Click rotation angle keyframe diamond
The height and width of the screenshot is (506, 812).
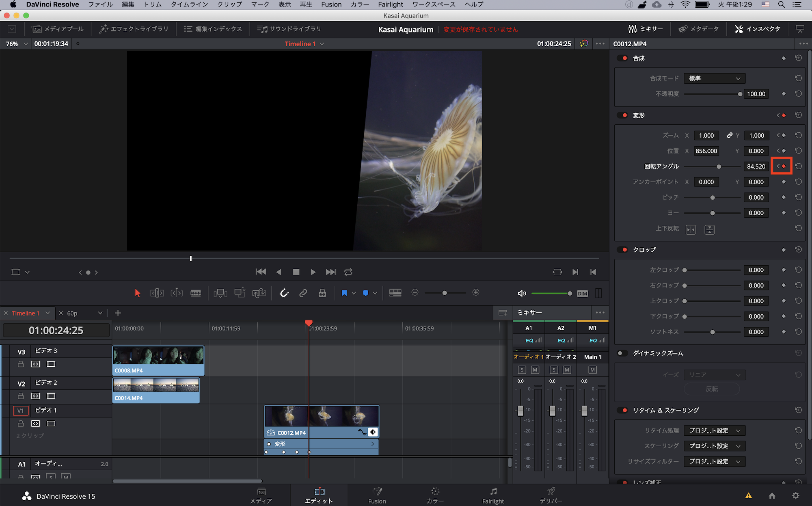point(784,166)
